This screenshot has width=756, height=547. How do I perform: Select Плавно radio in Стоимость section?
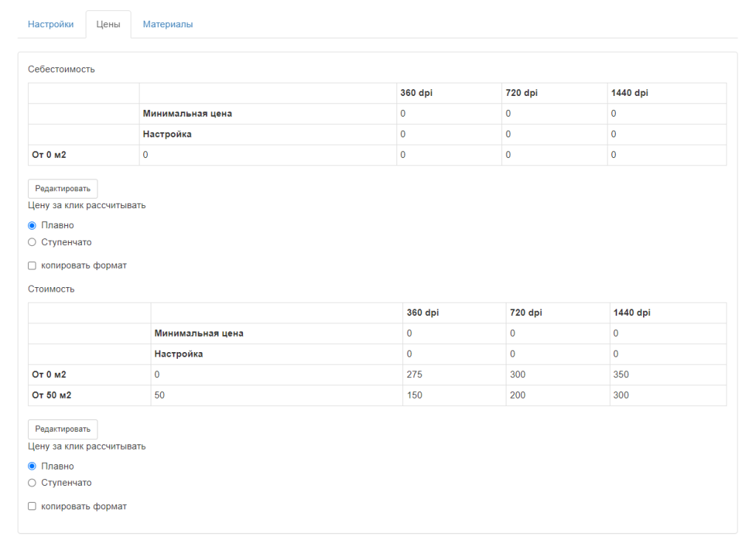[32, 467]
